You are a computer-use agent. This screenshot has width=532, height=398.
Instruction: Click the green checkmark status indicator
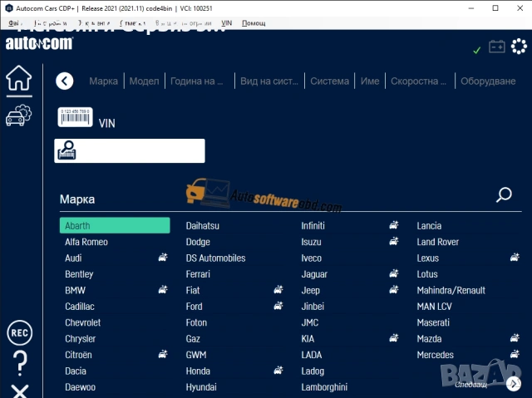(x=476, y=50)
